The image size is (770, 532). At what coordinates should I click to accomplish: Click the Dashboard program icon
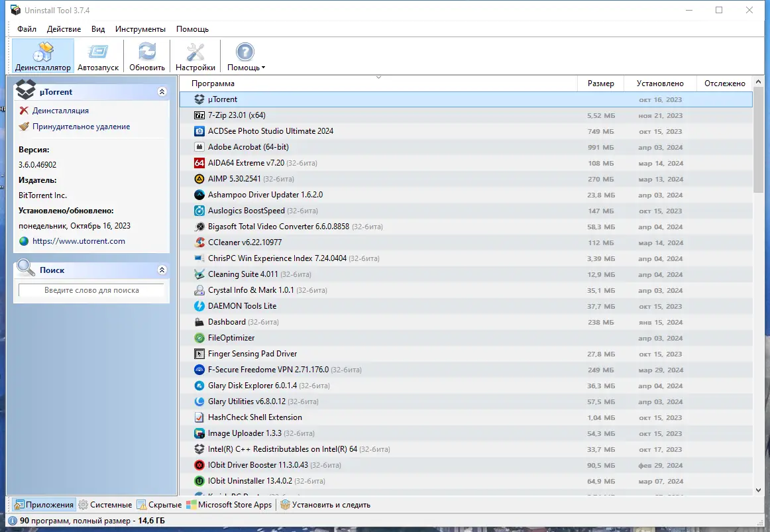(x=199, y=322)
